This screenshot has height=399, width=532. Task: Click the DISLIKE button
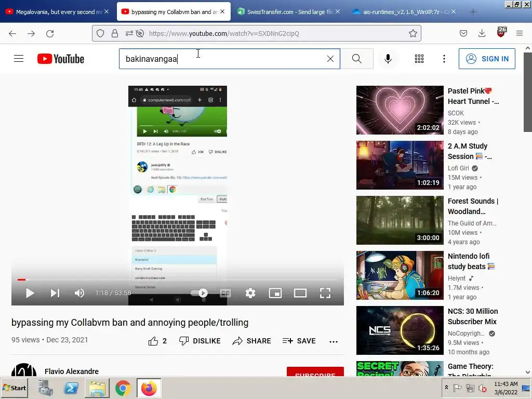200,341
